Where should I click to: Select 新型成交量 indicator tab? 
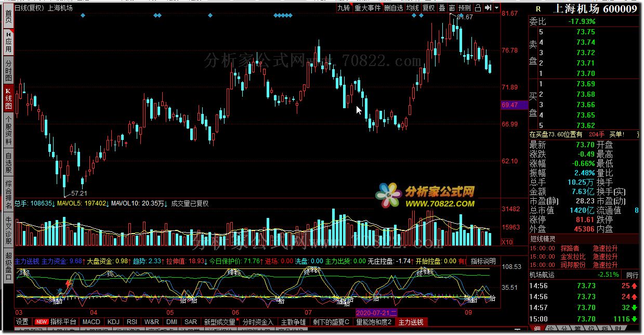click(x=219, y=322)
